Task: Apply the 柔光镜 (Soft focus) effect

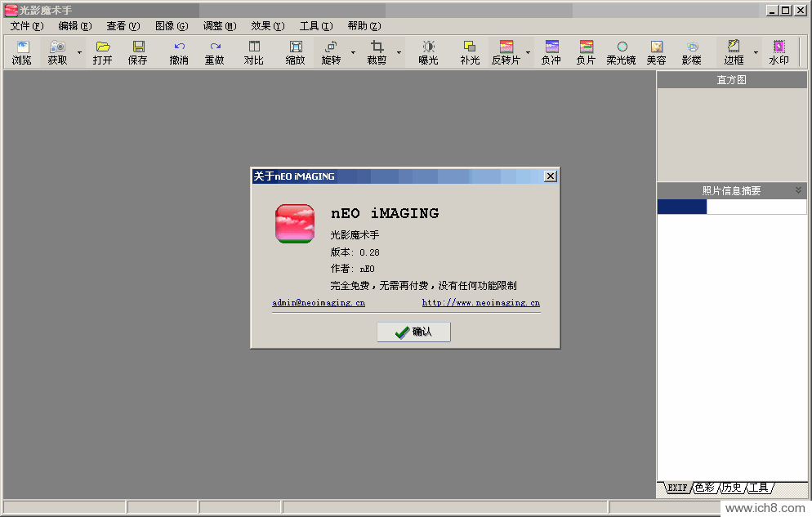Action: point(622,53)
